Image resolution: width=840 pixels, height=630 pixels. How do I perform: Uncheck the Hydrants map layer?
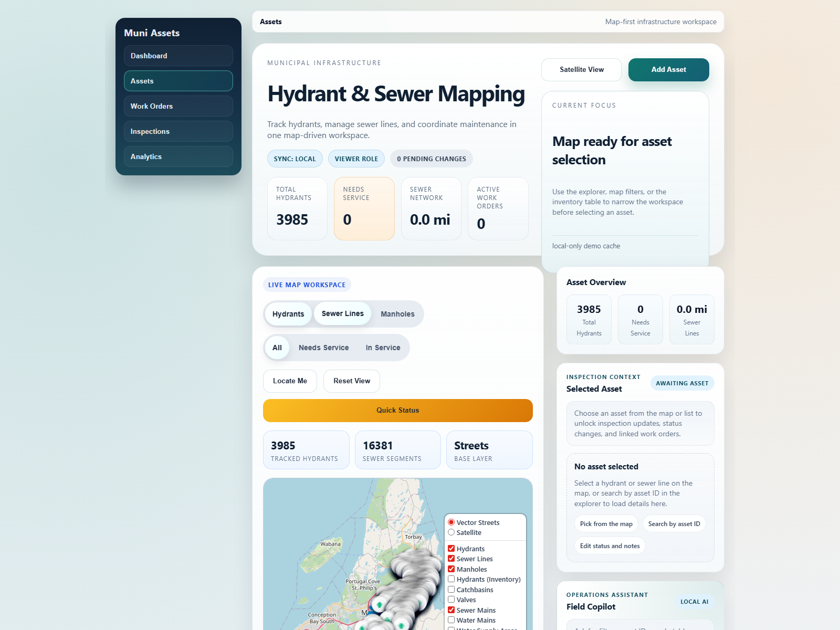pyautogui.click(x=451, y=548)
